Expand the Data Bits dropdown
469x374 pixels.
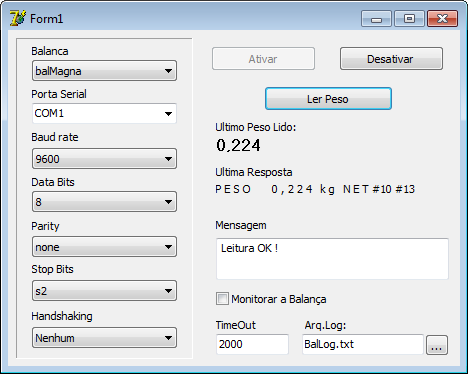tap(104, 202)
